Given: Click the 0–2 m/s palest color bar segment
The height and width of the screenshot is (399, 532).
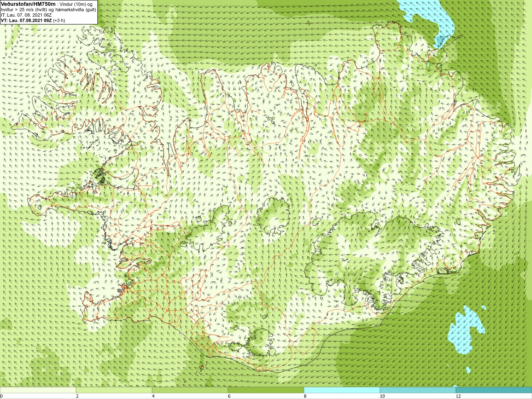Looking at the screenshot, I should click(38, 390).
